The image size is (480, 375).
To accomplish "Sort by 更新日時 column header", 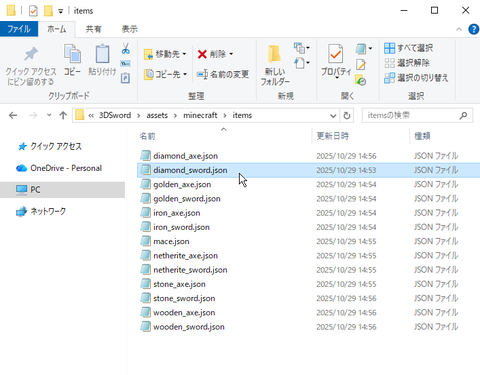I will (332, 136).
